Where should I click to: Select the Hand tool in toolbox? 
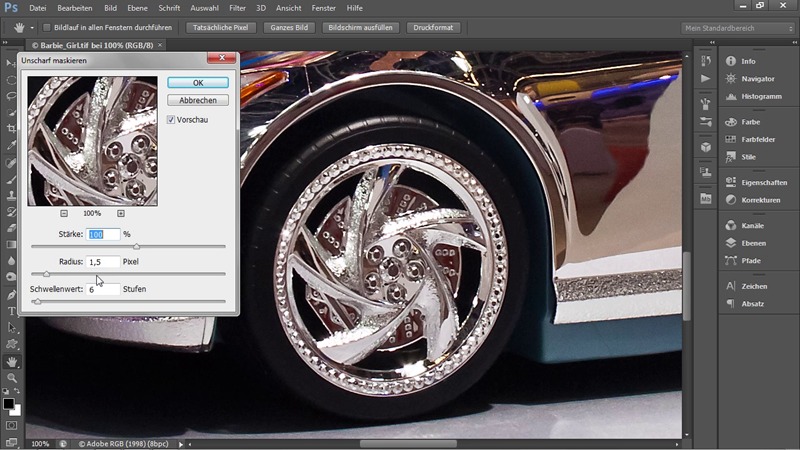click(x=11, y=362)
